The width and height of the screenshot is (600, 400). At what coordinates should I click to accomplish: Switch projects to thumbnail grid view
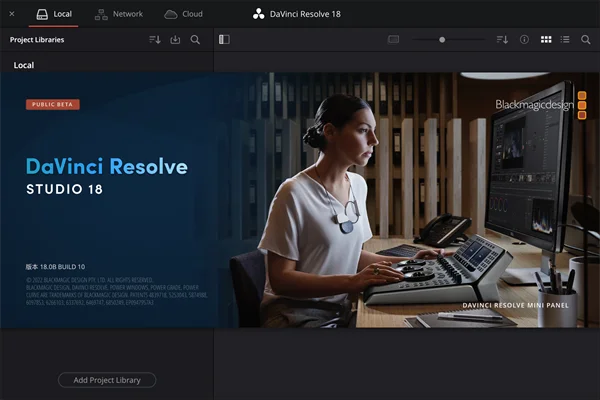pyautogui.click(x=546, y=39)
